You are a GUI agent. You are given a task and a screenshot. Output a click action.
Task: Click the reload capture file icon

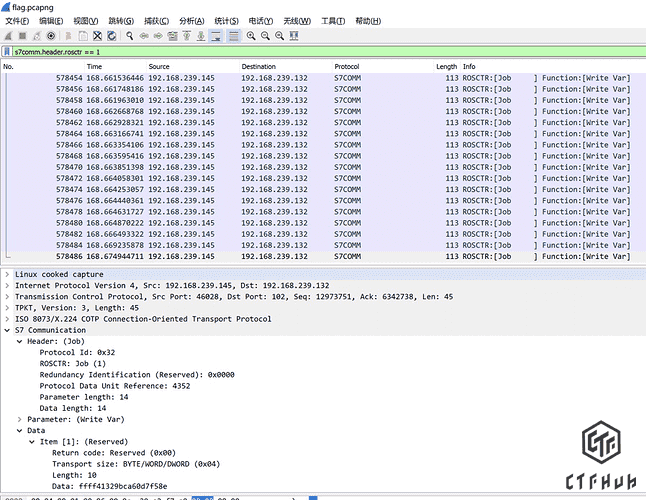[x=112, y=36]
